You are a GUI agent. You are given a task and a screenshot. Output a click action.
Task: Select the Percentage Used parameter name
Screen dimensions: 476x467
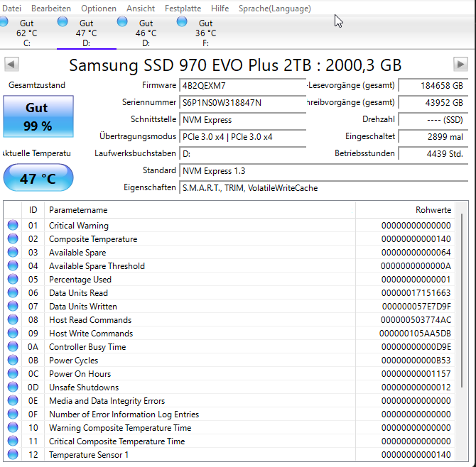point(80,280)
